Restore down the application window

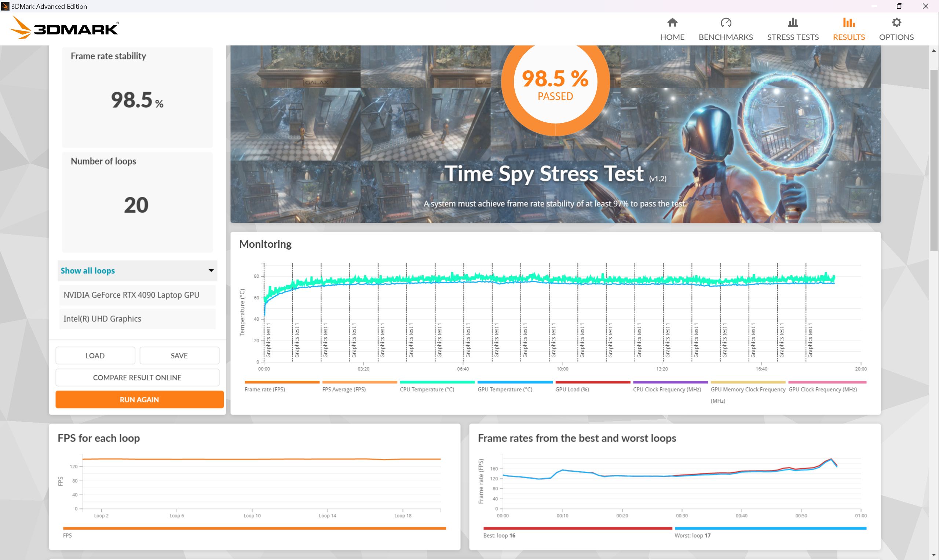click(899, 6)
